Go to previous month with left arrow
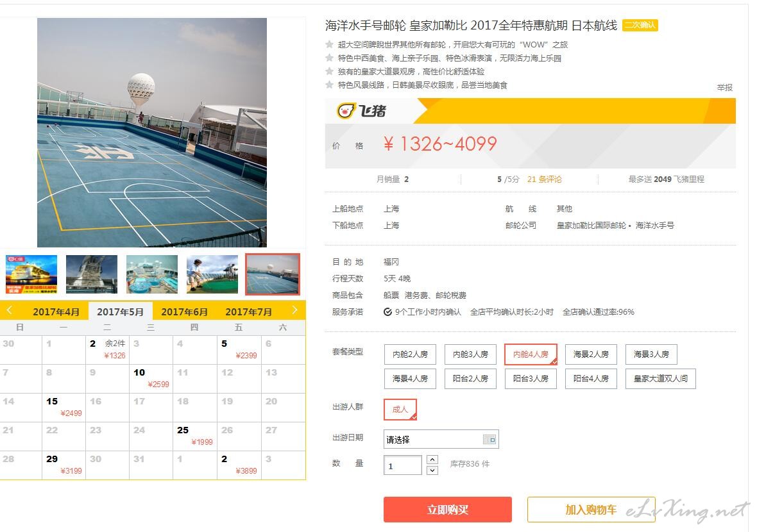Viewport: 757px width, 532px height. point(10,310)
